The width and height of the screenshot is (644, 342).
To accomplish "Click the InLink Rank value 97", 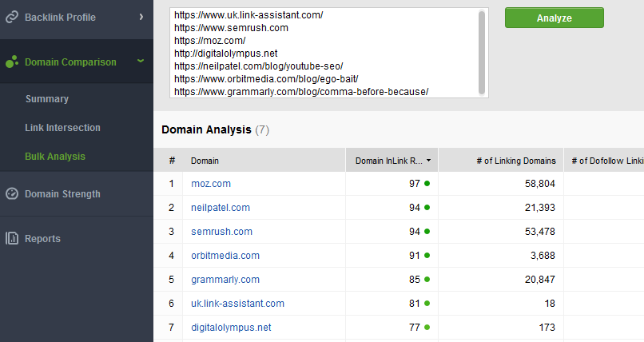I will (415, 184).
